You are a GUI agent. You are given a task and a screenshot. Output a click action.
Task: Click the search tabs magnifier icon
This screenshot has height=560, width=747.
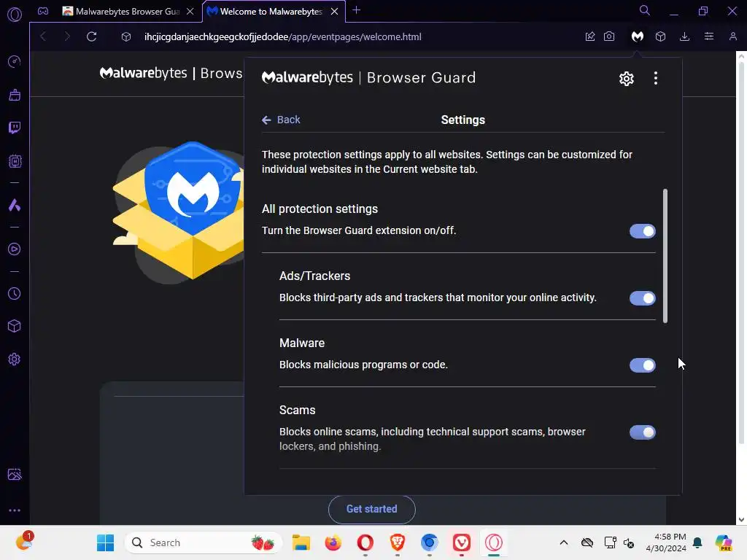645,10
